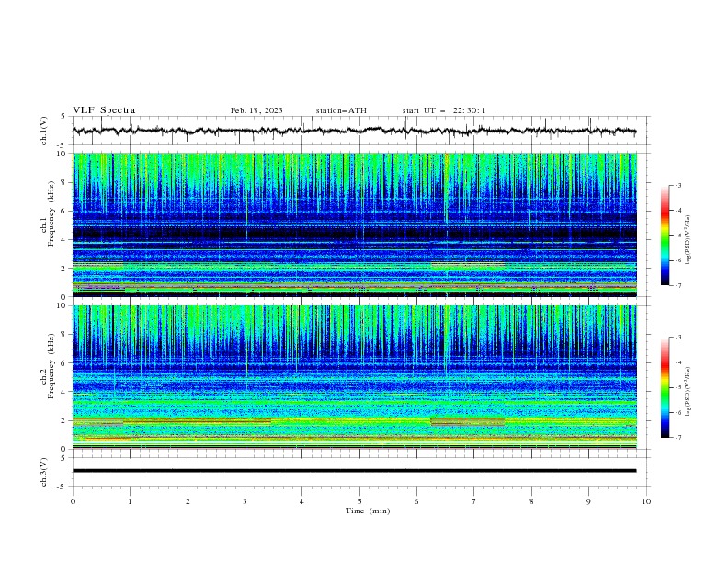
Task: Click the ch.2 color scale bar
Action: coord(665,387)
